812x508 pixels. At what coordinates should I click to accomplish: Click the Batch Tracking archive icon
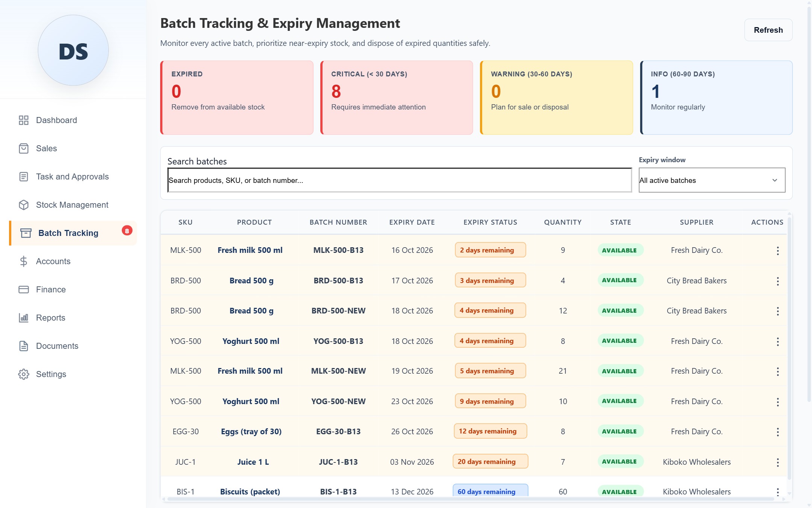pyautogui.click(x=26, y=233)
